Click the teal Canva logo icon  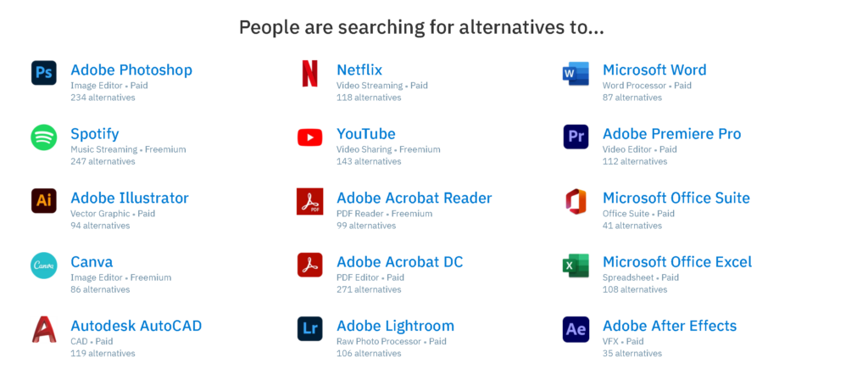tap(44, 266)
